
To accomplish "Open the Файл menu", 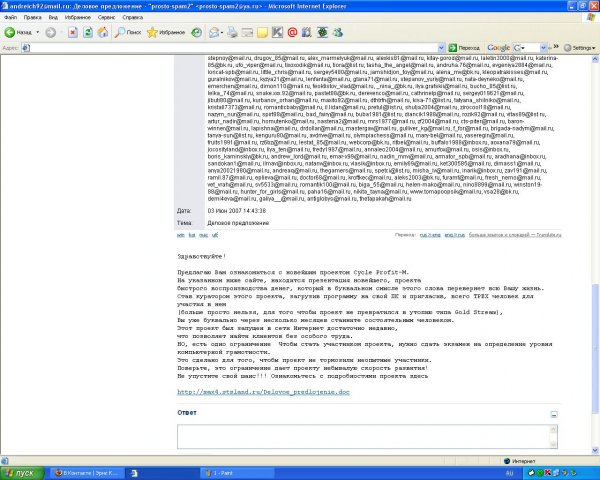I will tap(12, 18).
